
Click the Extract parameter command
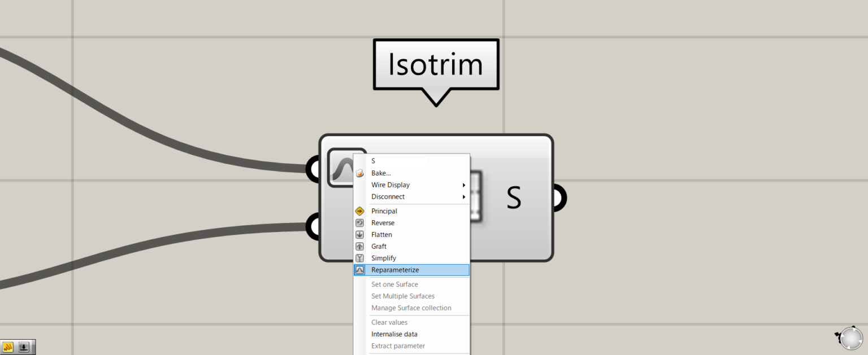click(x=398, y=345)
